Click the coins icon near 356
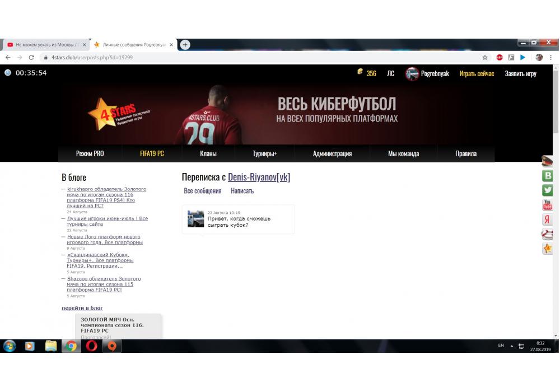The height and width of the screenshot is (392, 560). pyautogui.click(x=360, y=72)
